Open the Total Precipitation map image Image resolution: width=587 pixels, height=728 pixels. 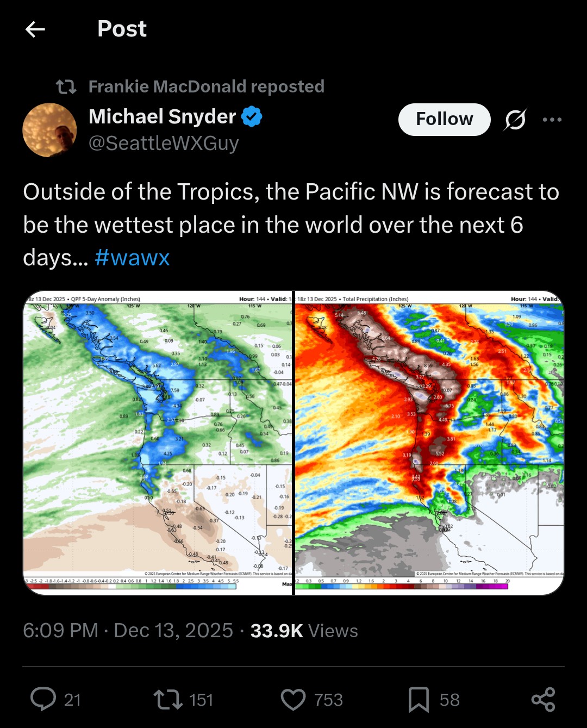tap(429, 443)
